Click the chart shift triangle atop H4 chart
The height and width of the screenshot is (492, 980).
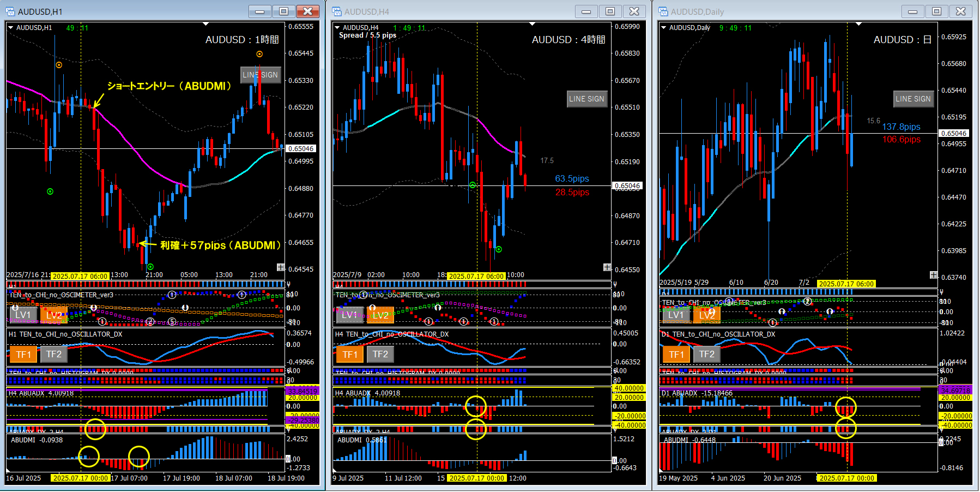[532, 24]
